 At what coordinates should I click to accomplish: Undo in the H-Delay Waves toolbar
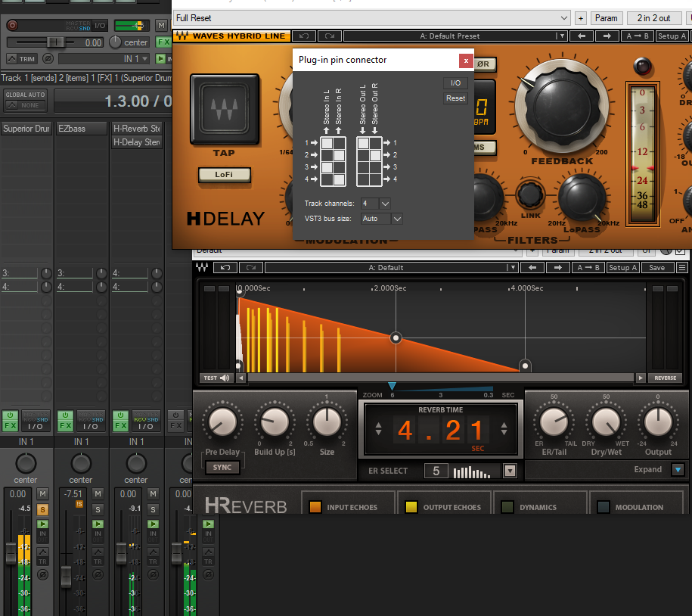tap(303, 36)
